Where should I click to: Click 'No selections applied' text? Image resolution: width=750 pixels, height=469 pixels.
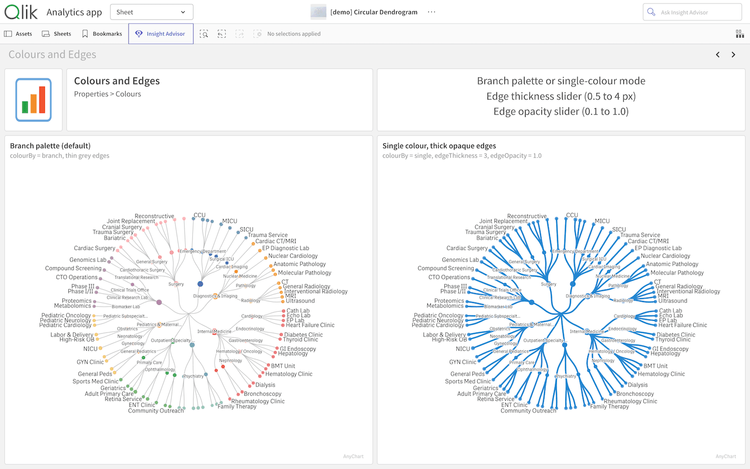click(x=294, y=34)
